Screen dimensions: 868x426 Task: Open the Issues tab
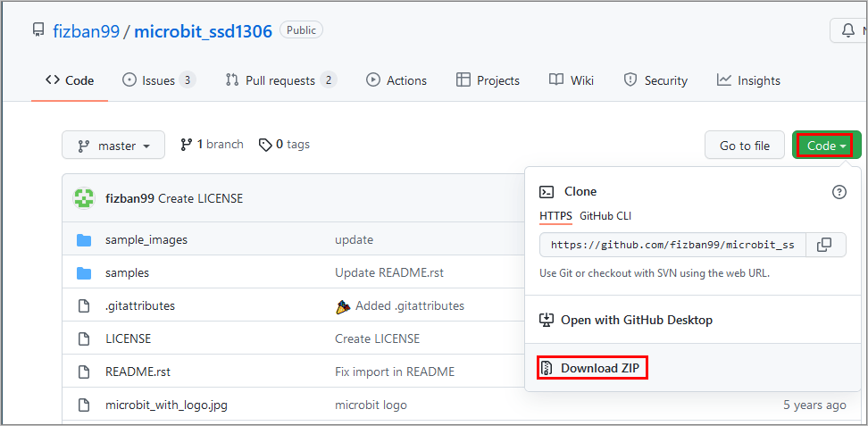pos(159,80)
